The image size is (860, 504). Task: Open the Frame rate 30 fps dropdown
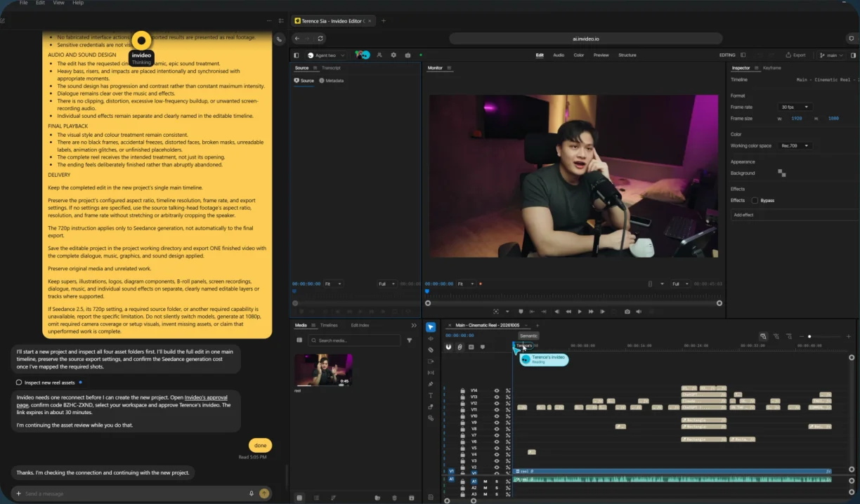coord(795,107)
